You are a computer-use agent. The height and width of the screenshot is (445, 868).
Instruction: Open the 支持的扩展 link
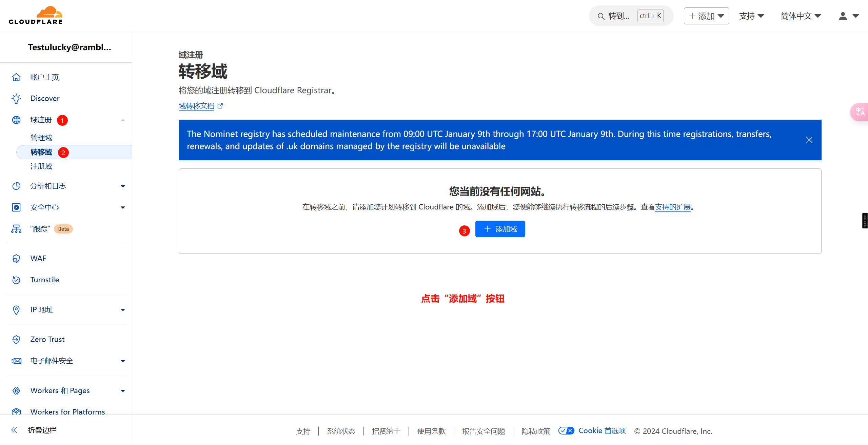673,207
